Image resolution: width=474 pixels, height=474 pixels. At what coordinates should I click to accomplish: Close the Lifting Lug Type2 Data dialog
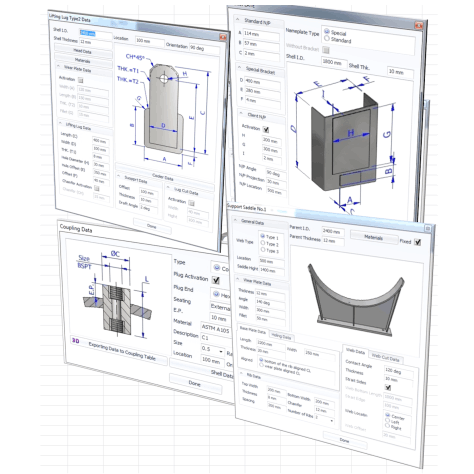(223, 37)
